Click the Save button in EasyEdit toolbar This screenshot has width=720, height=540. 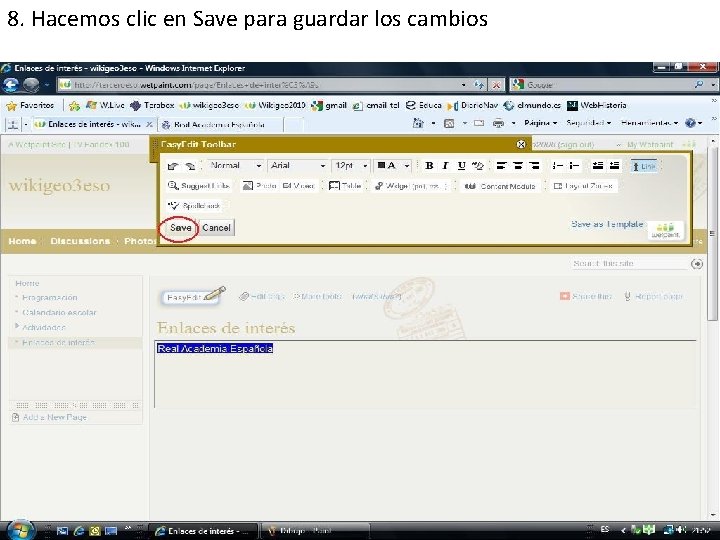[180, 228]
